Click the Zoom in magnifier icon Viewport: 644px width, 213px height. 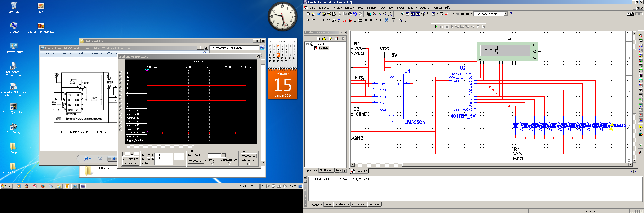(375, 14)
